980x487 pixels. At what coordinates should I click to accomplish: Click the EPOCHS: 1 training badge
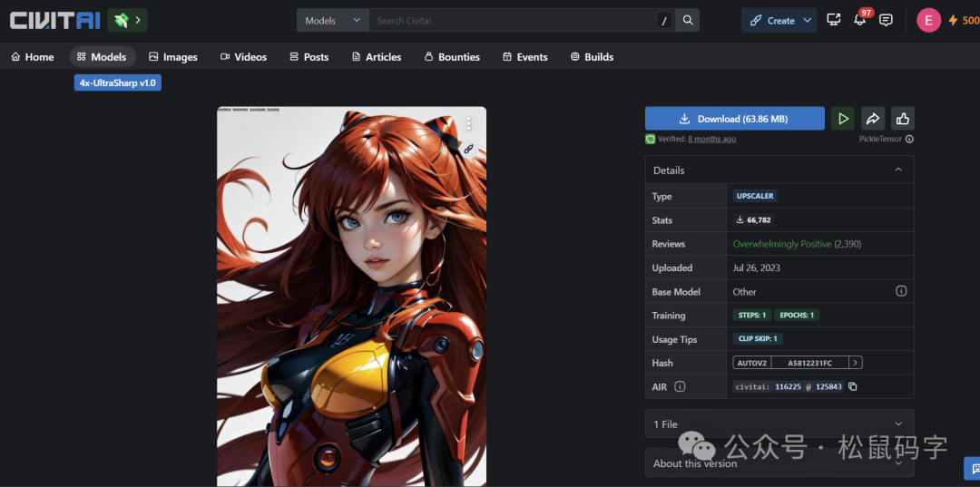[x=797, y=316]
